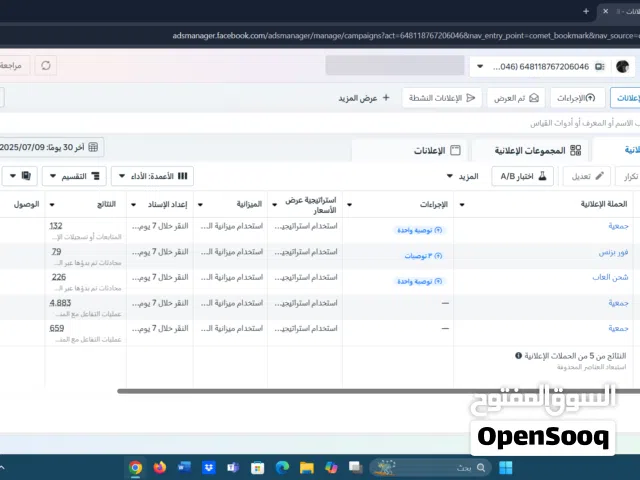
Task: Click the الوصول column header
Action: pos(27,204)
